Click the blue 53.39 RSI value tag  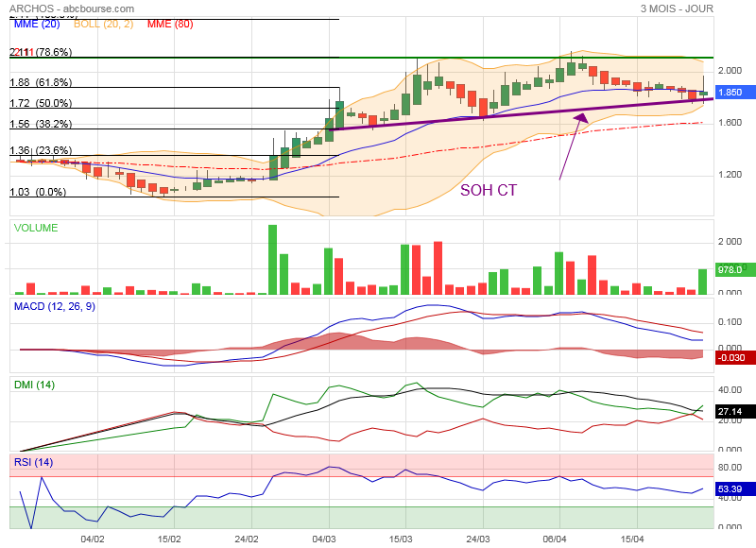click(735, 488)
